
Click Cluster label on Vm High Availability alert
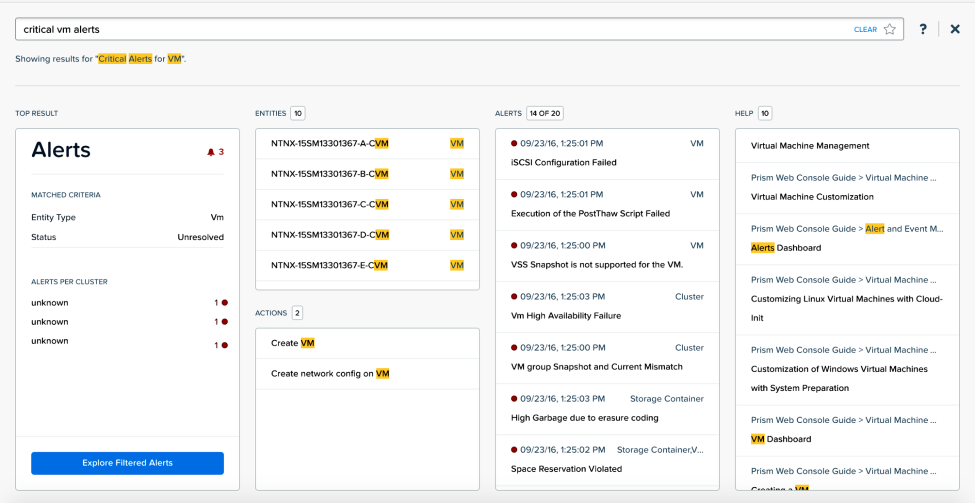[689, 297]
